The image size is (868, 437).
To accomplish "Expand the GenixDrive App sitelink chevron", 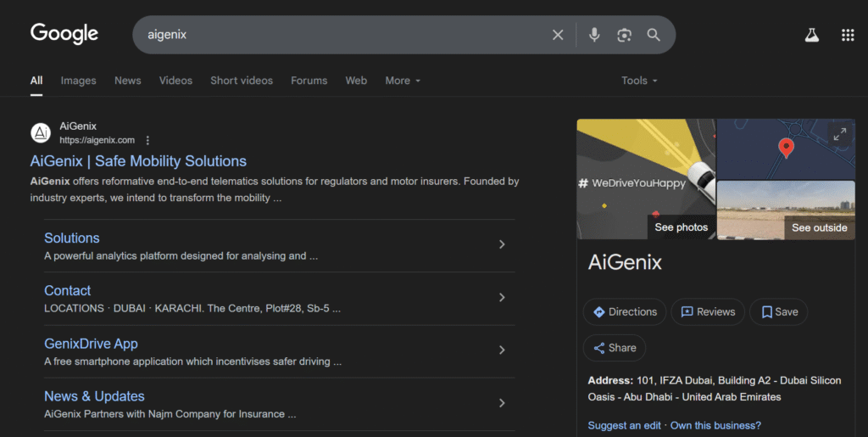I will pyautogui.click(x=502, y=350).
